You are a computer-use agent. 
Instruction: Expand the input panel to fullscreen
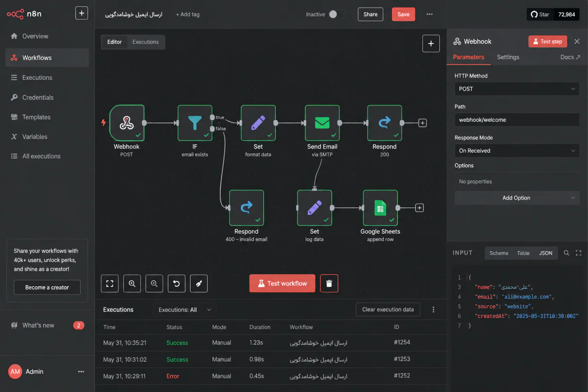[x=579, y=253]
